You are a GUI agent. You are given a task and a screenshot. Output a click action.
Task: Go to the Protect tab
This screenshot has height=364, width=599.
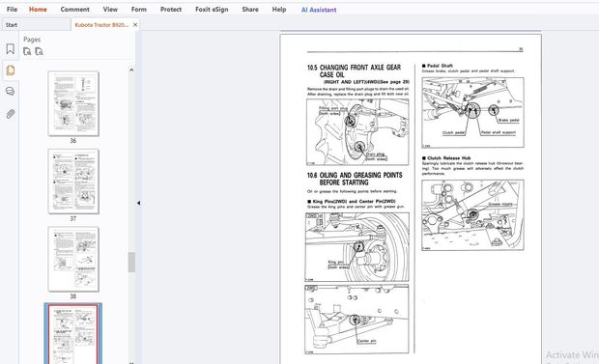[171, 9]
